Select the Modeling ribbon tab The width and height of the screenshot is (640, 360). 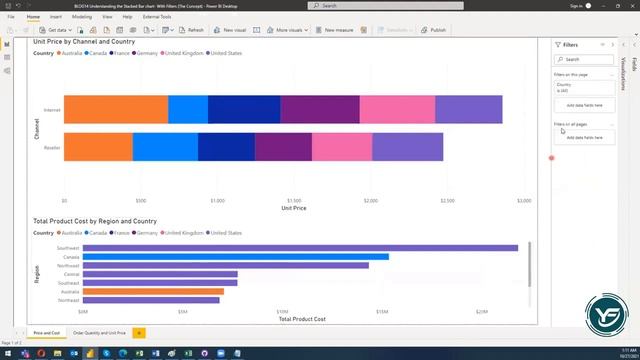click(x=82, y=17)
